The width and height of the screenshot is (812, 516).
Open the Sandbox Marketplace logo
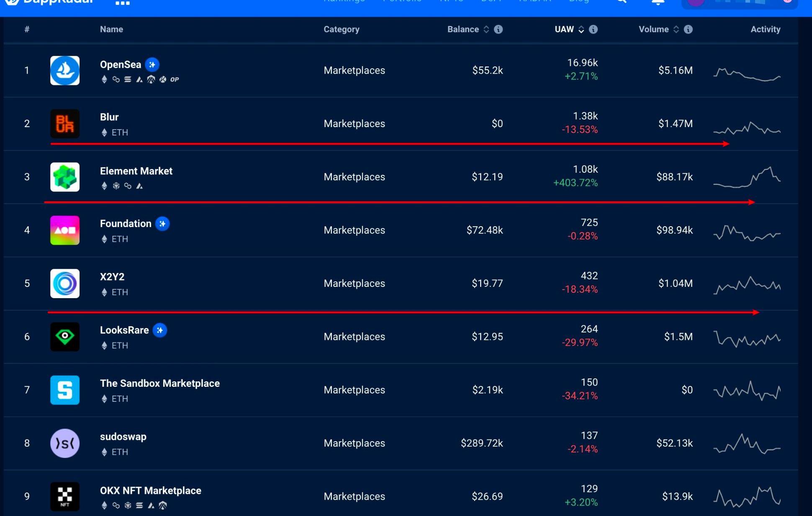(65, 390)
